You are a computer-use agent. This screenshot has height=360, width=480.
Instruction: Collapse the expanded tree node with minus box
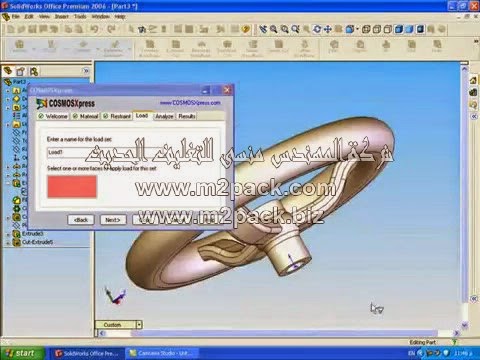click(x=8, y=183)
